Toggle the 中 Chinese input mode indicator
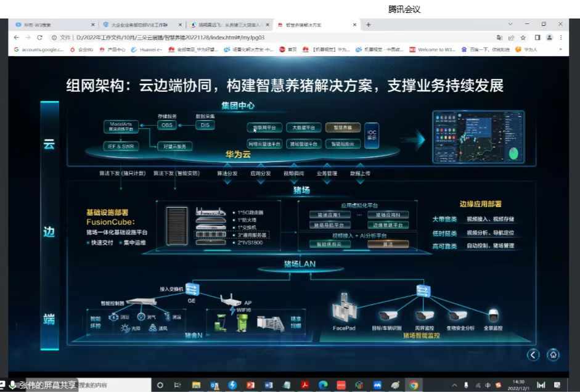Viewport: 580px width, 392px height. 488,385
